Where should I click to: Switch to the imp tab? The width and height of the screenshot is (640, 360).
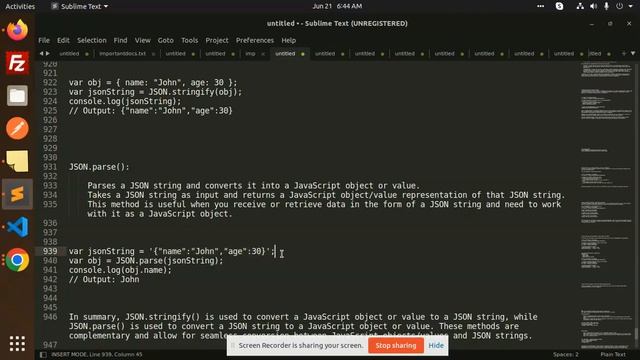point(250,53)
